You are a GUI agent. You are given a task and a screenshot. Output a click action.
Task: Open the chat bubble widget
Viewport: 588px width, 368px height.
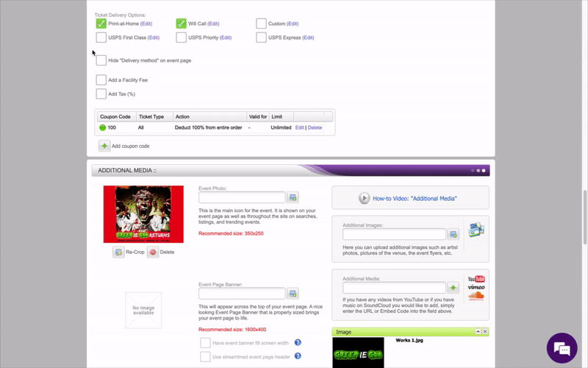tap(562, 347)
